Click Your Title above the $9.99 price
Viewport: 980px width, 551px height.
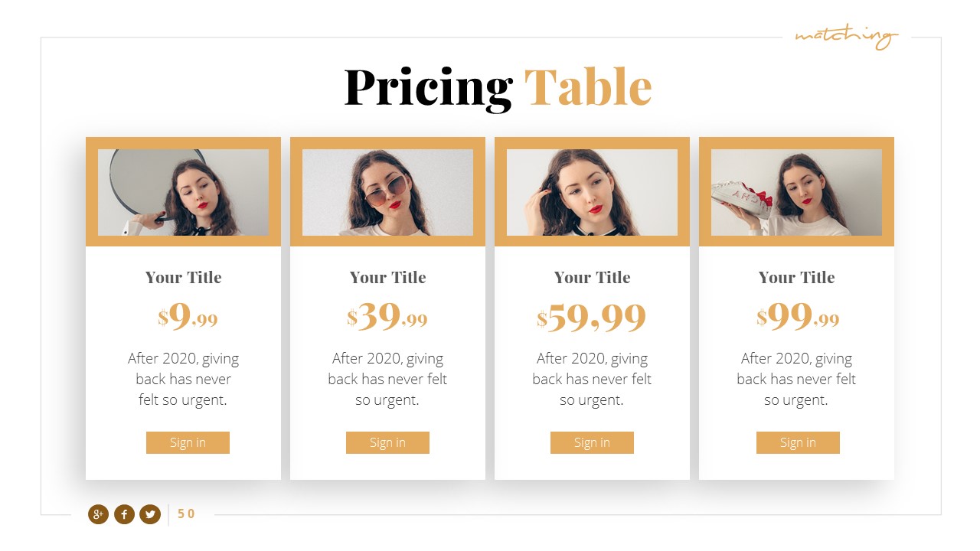coord(183,277)
